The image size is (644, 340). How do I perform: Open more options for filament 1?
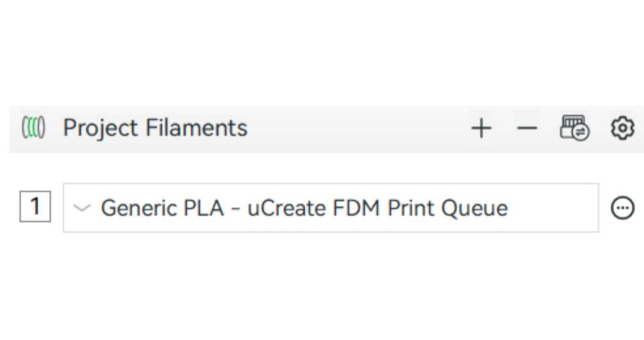click(622, 208)
